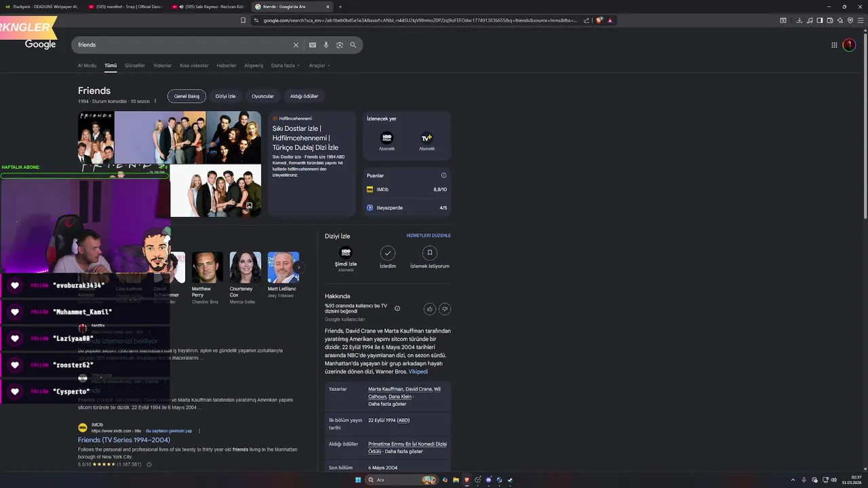Open three-dot menu beside 10 sezon

click(155, 101)
